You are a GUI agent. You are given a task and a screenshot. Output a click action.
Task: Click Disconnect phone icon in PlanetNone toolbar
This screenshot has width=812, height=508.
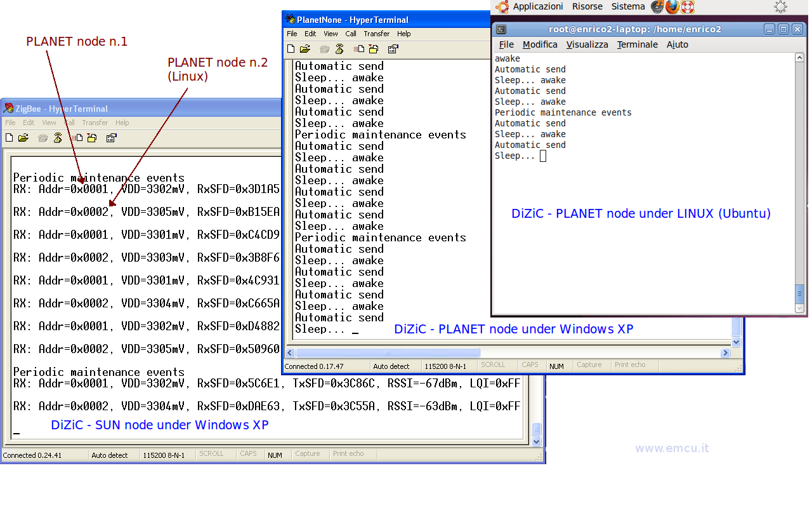point(339,49)
